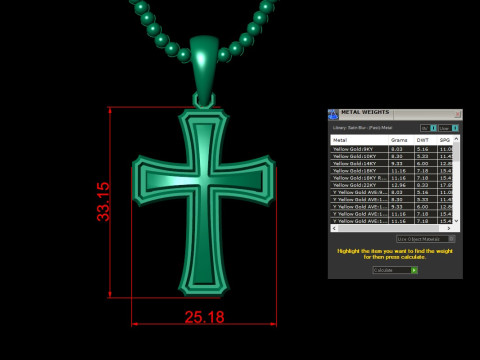This screenshot has width=480, height=360.
Task: Click the table's scroll up arrow
Action: (456, 139)
